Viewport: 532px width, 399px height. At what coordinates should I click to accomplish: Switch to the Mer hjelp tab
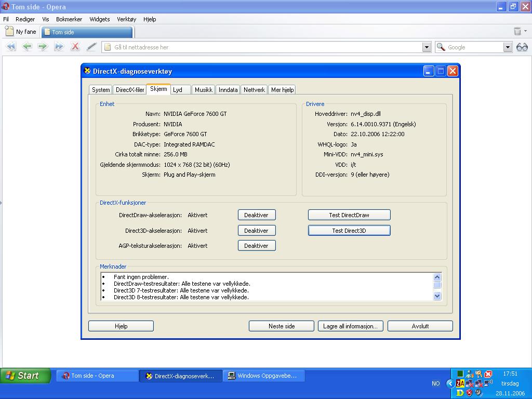[x=282, y=90]
